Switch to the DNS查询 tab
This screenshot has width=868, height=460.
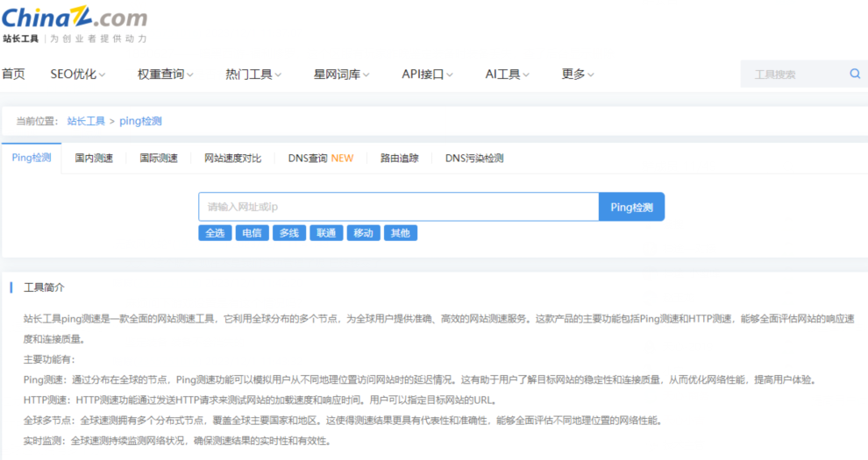(x=320, y=159)
